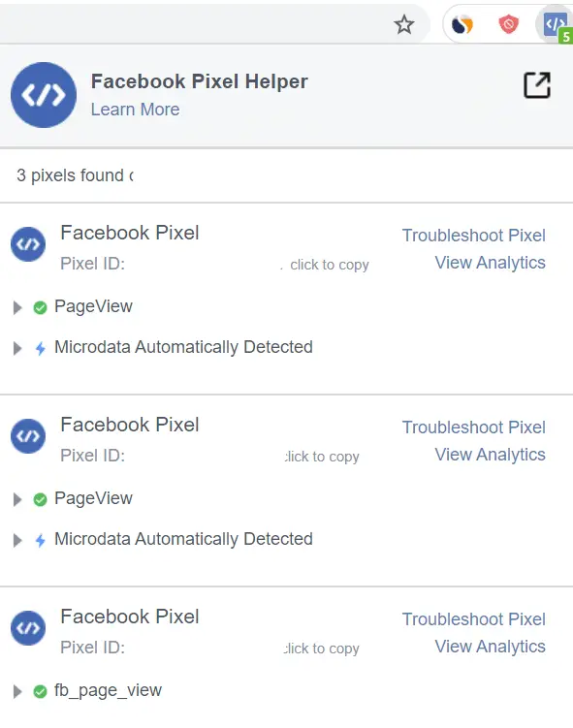Open the Facebook Pixel Helper extension icon
The width and height of the screenshot is (573, 728).
[556, 24]
